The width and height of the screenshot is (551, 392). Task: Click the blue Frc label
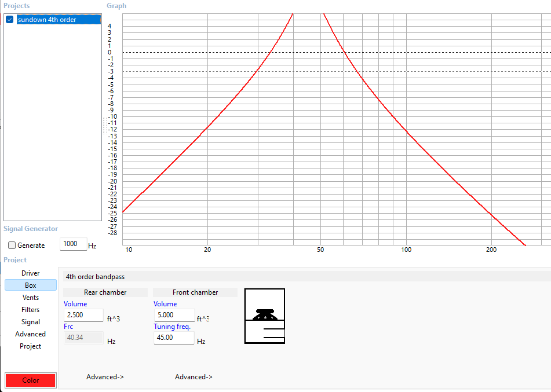click(68, 327)
